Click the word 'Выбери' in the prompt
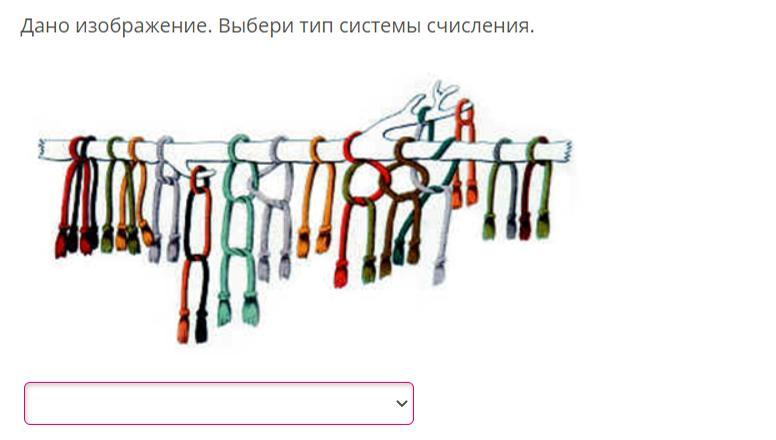The height and width of the screenshot is (440, 776). tap(256, 25)
